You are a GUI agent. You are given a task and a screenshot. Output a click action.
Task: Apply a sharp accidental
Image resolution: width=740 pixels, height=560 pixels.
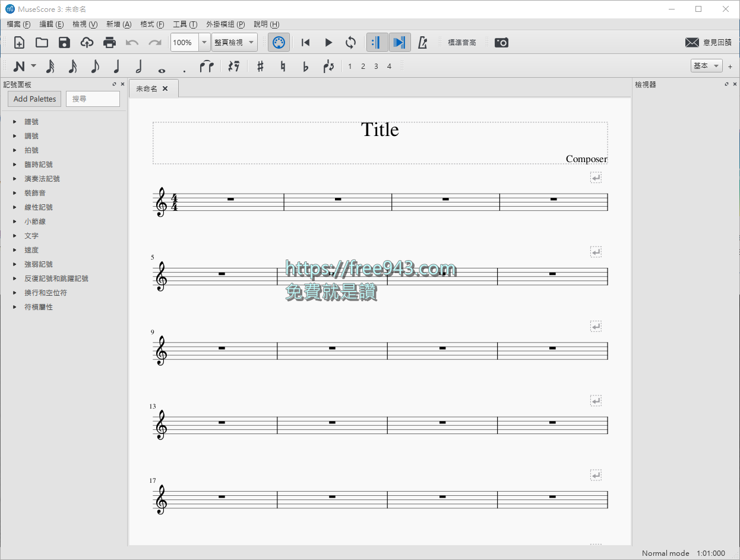(x=260, y=66)
